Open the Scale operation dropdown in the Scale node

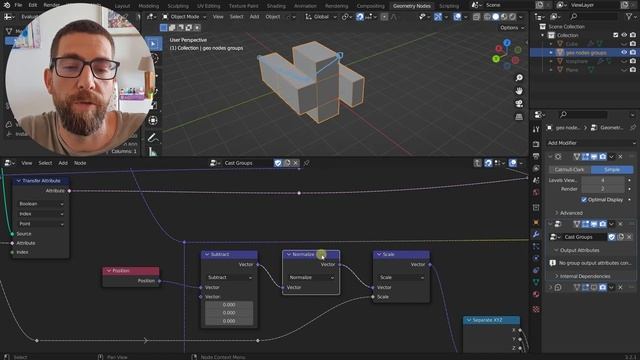pos(401,277)
